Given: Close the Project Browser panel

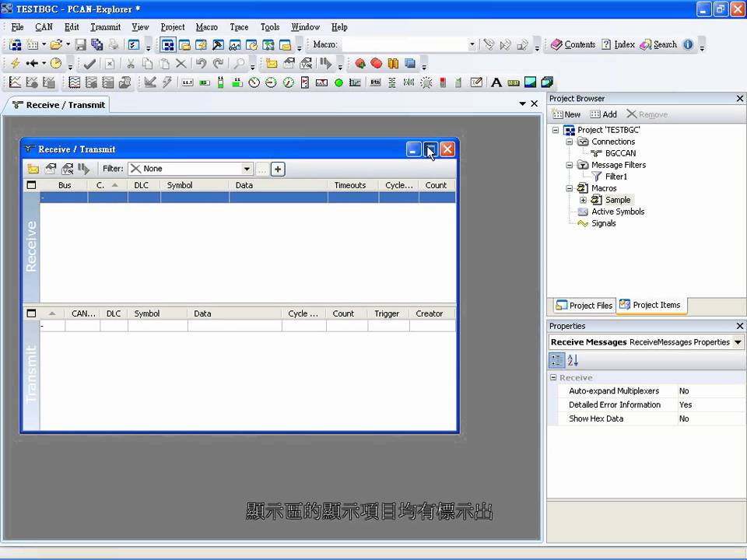Looking at the screenshot, I should tap(739, 99).
